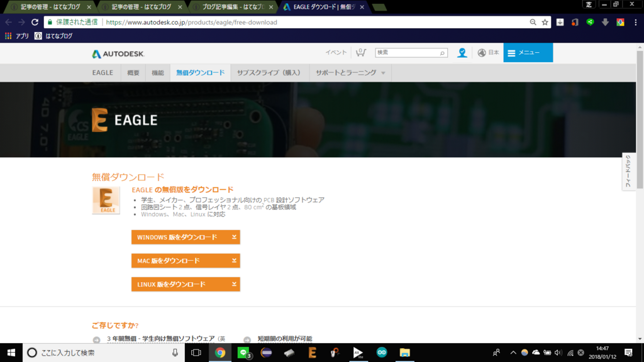Screen dimensions: 644x362
Task: Open apps grid in bookmarks bar
Action: [x=8, y=36]
